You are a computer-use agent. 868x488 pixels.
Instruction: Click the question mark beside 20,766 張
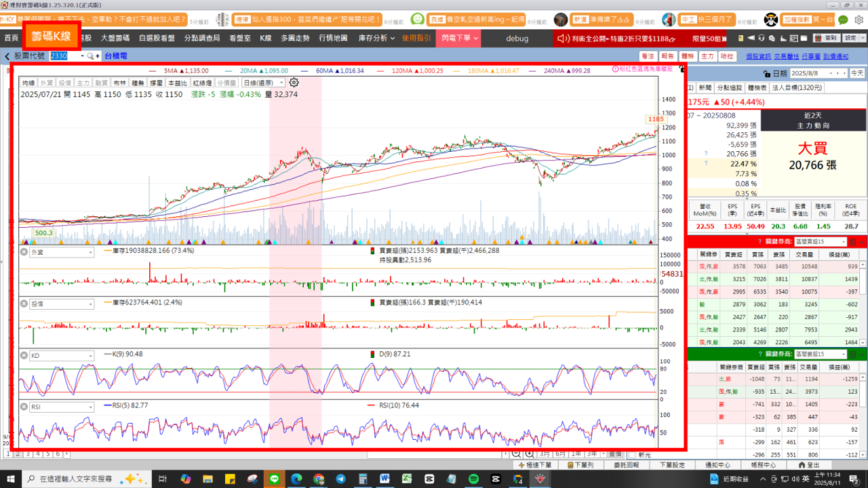tap(706, 154)
